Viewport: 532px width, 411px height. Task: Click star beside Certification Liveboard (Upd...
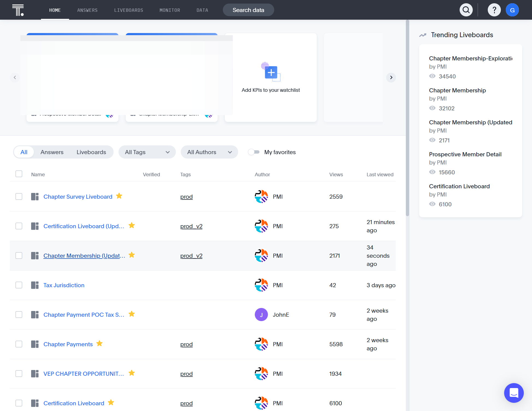pyautogui.click(x=132, y=225)
